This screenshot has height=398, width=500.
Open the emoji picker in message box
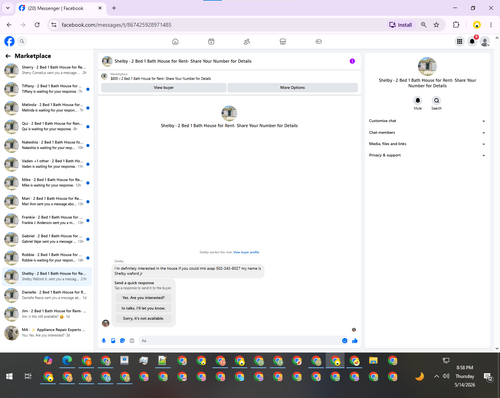coord(345,341)
